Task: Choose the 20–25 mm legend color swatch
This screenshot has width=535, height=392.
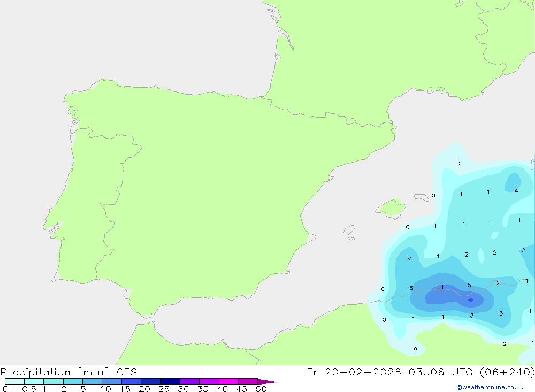Action: pos(151,381)
